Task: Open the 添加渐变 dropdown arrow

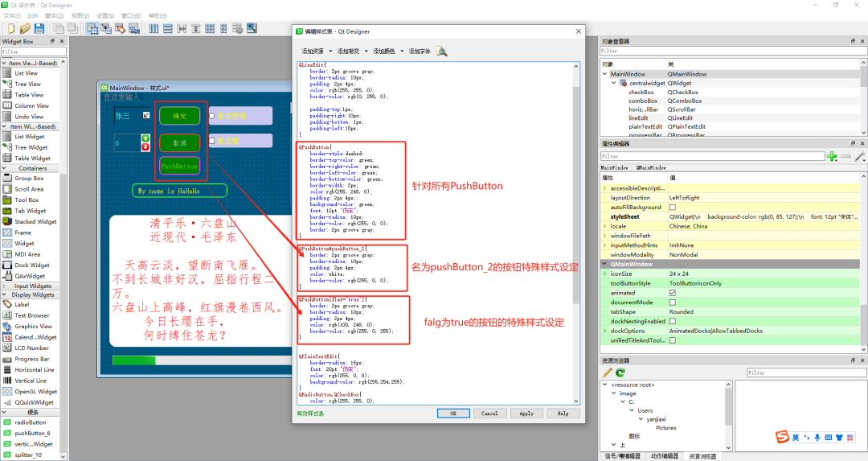Action: 366,51
